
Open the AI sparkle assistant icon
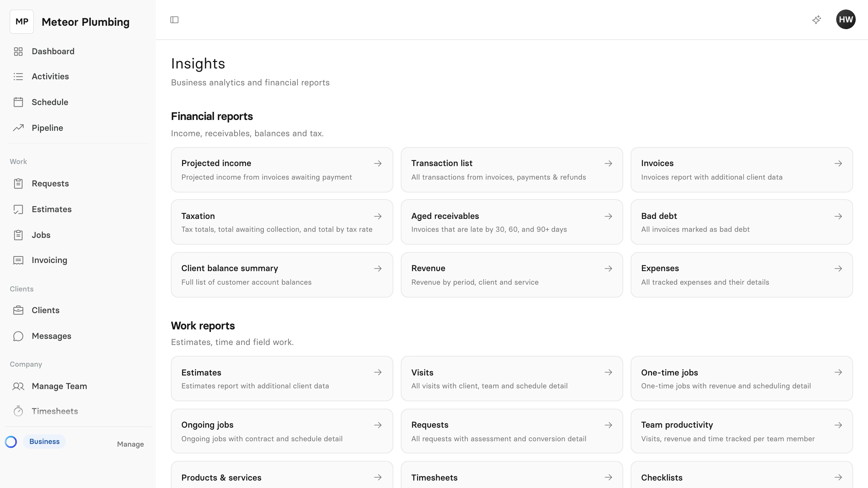coord(817,20)
